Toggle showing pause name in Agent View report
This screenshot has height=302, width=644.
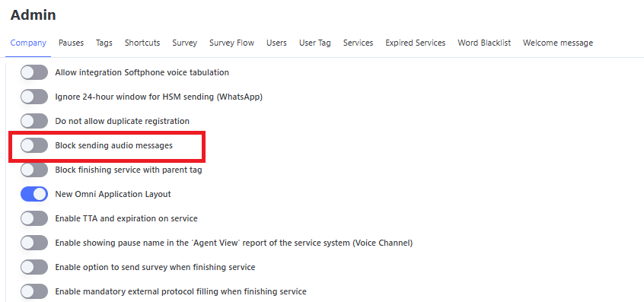(34, 243)
